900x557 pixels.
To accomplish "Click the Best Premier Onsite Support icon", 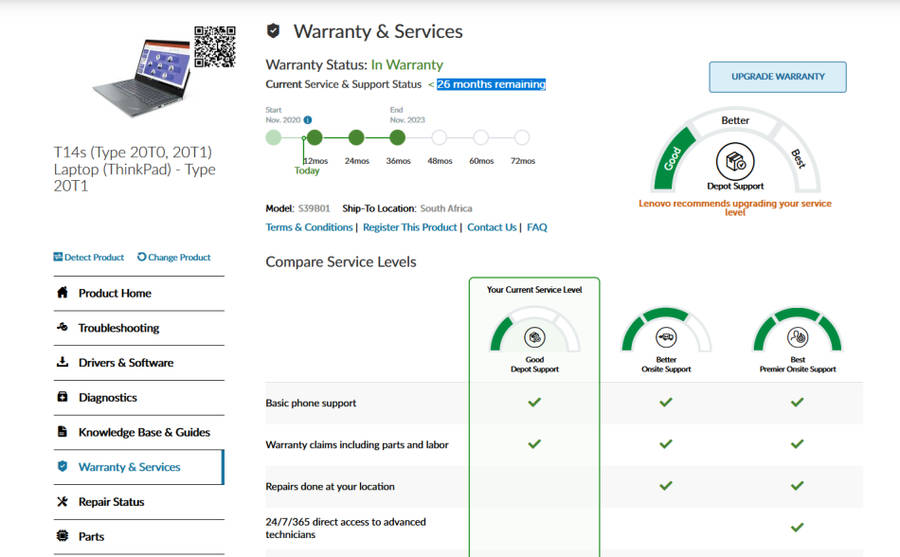I will [797, 336].
